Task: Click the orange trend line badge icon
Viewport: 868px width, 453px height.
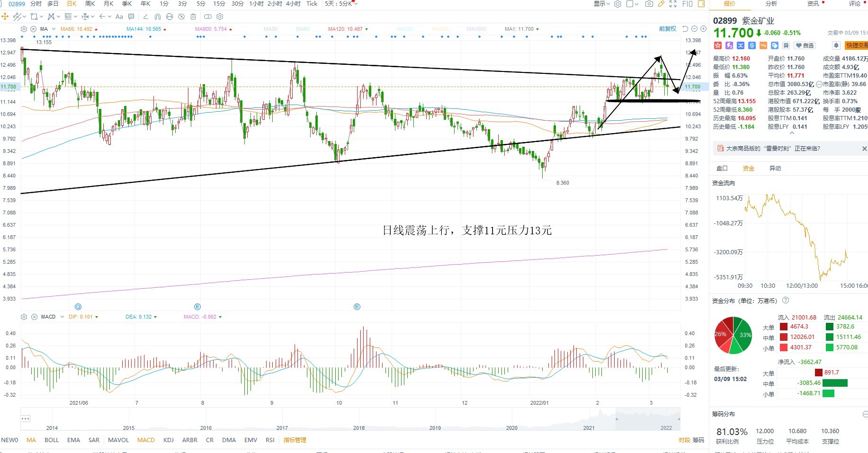Action: pos(763,45)
